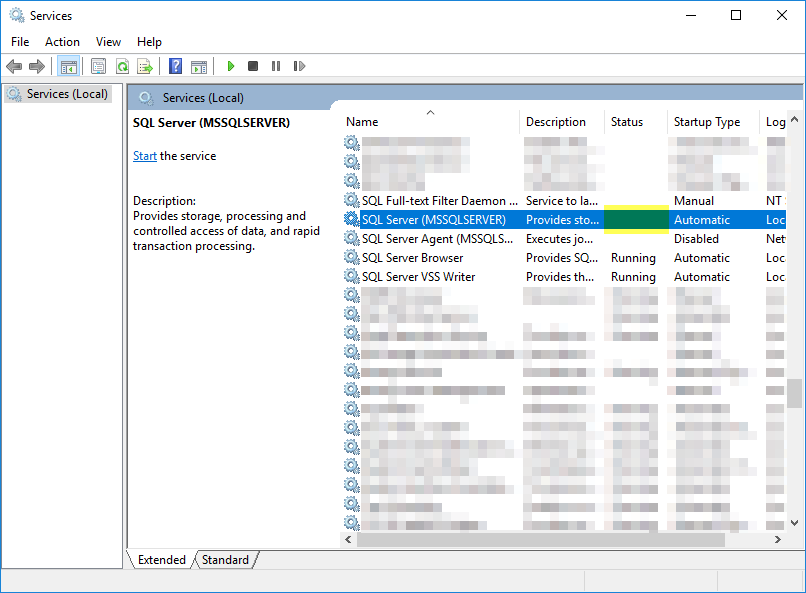Open the Help toolbar icon
Image resolution: width=806 pixels, height=593 pixels.
[175, 66]
